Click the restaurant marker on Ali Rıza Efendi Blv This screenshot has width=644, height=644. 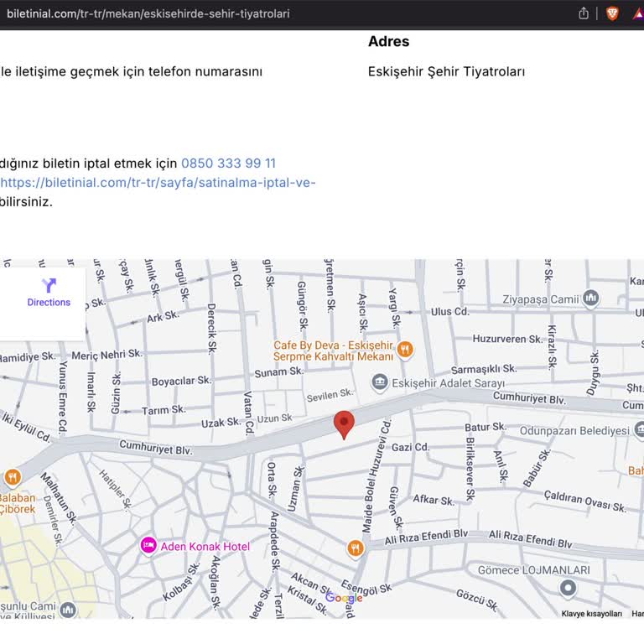pyautogui.click(x=356, y=548)
